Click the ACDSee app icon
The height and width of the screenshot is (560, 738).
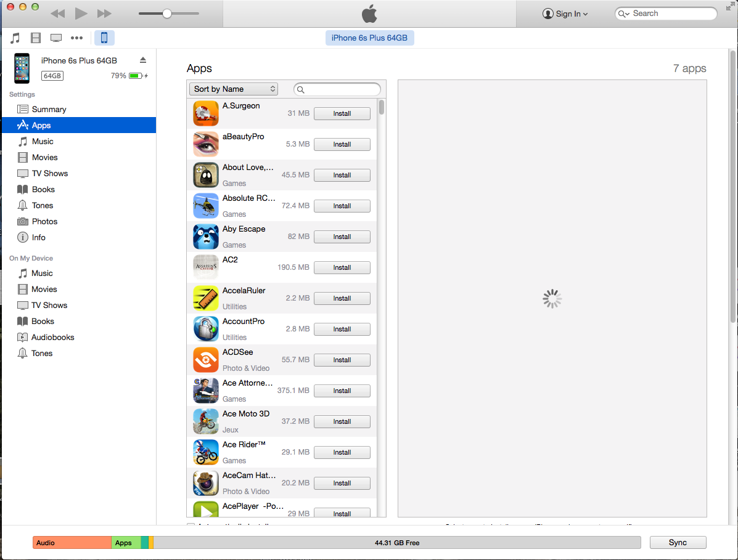(x=206, y=360)
